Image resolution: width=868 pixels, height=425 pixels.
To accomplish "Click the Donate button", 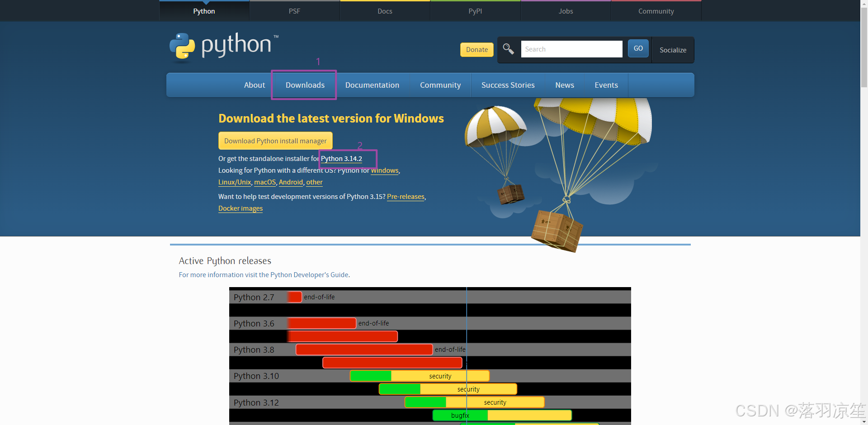I will pyautogui.click(x=476, y=49).
